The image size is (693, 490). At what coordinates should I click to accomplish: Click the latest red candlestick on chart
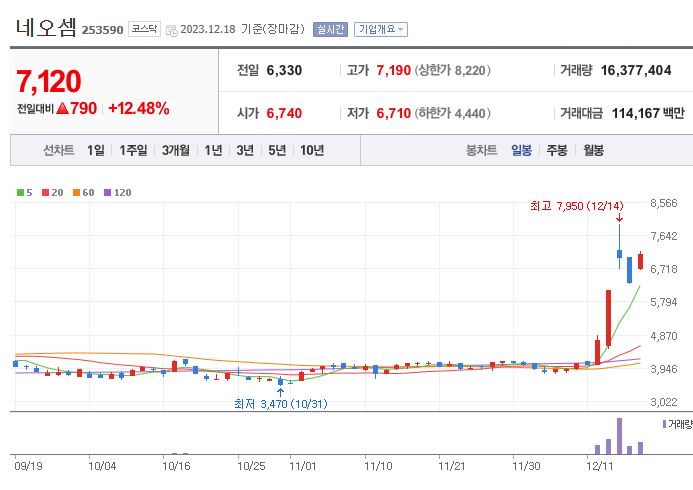tap(640, 261)
